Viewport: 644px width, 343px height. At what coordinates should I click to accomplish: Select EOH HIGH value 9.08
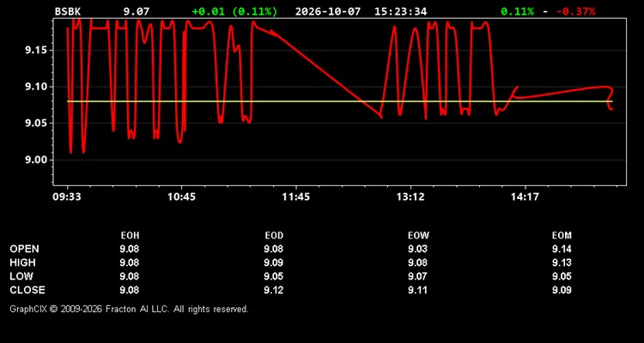point(130,262)
